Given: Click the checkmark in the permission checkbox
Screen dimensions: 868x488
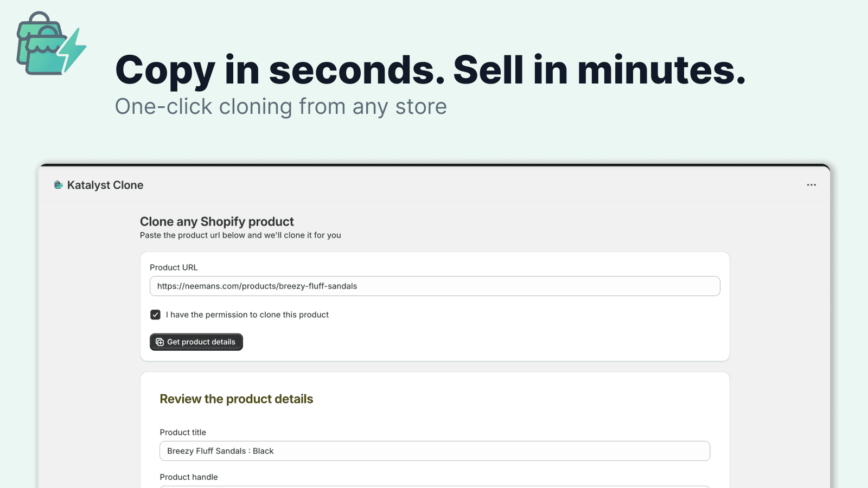Looking at the screenshot, I should point(155,314).
